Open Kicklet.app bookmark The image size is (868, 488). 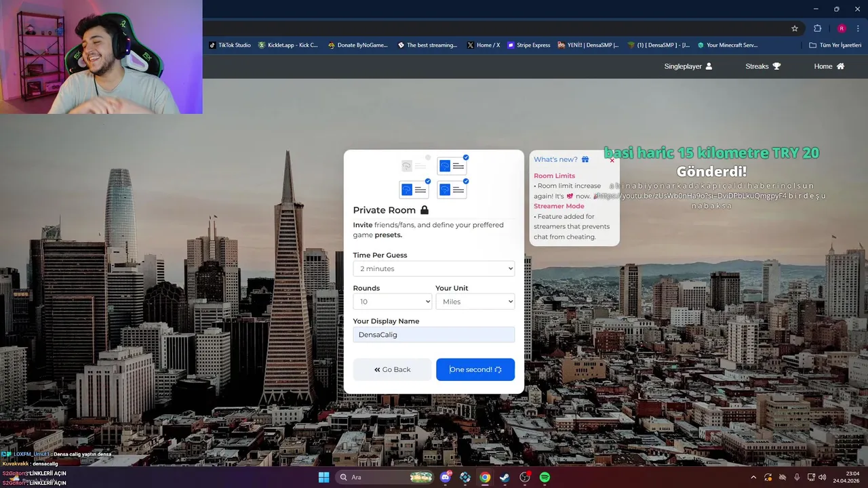click(288, 45)
